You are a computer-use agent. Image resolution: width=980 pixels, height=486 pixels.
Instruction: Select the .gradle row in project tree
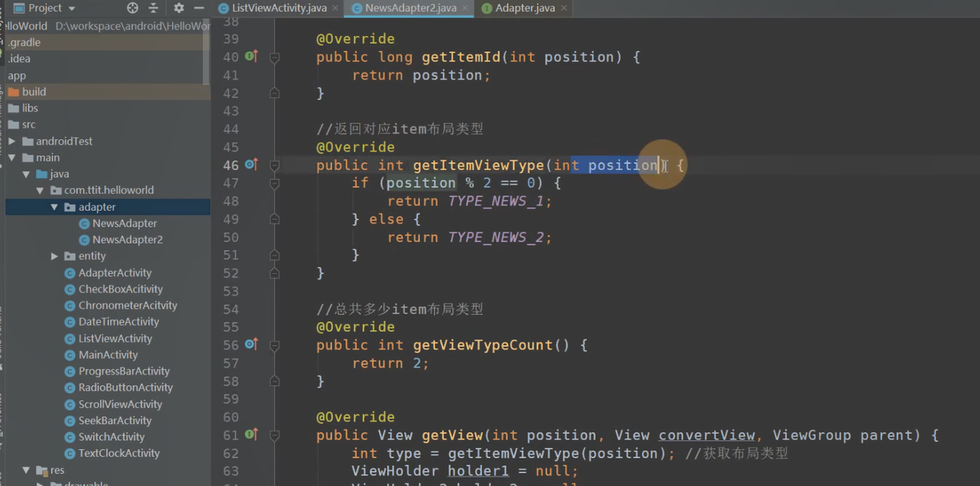point(107,42)
